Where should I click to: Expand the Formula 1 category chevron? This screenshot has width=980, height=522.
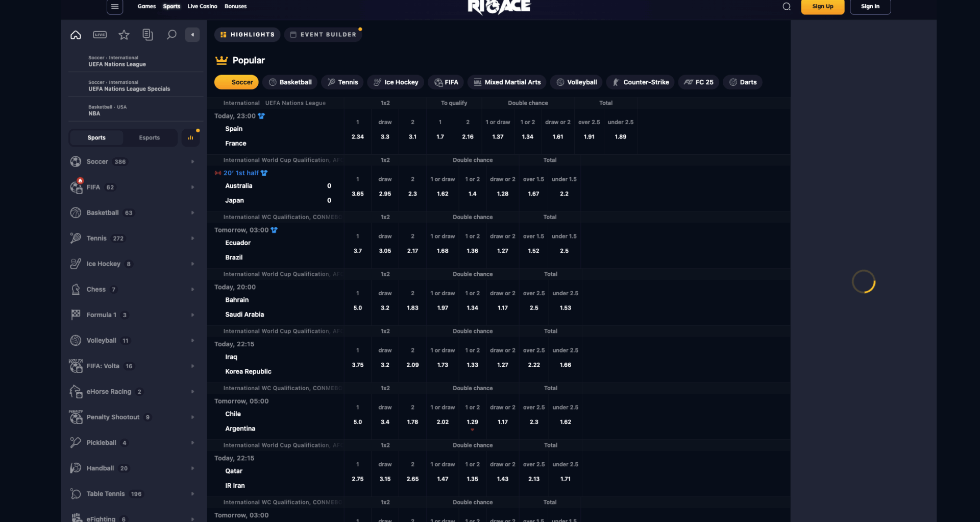[192, 315]
